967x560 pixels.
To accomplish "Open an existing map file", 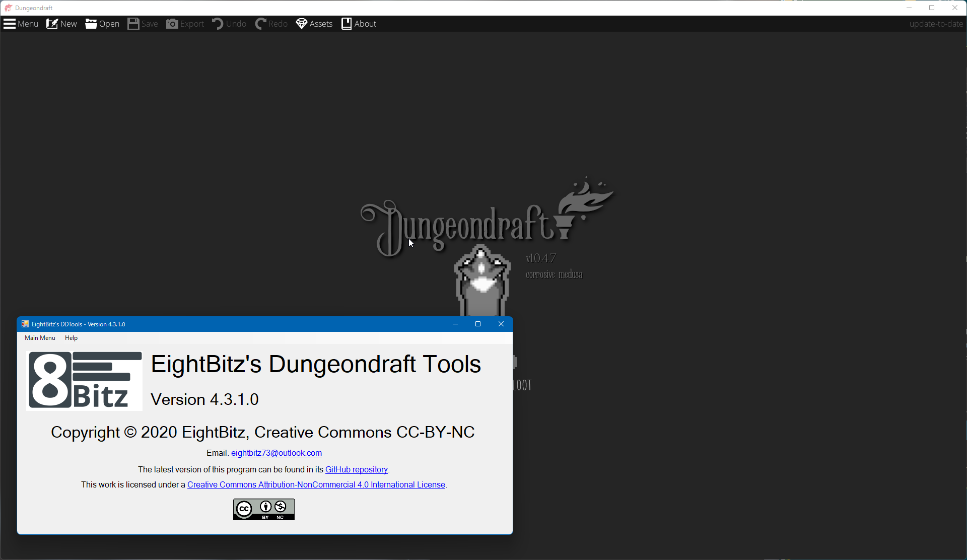I will pos(102,24).
